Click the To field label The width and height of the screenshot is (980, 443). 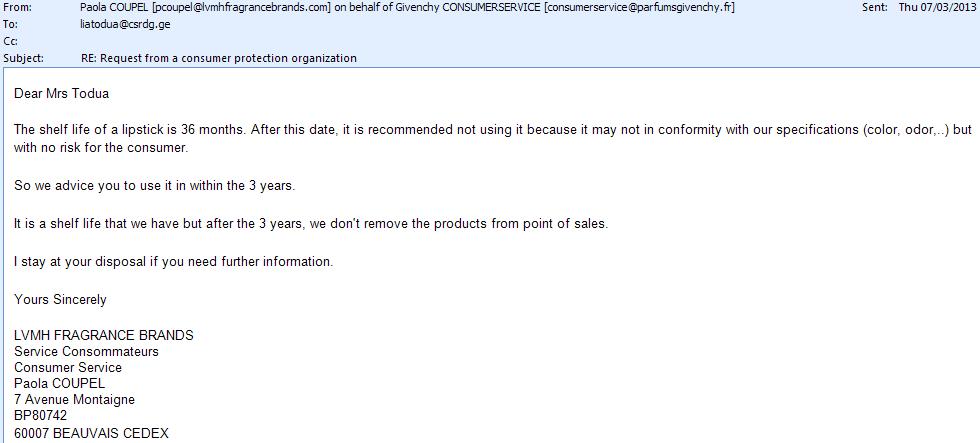point(9,24)
